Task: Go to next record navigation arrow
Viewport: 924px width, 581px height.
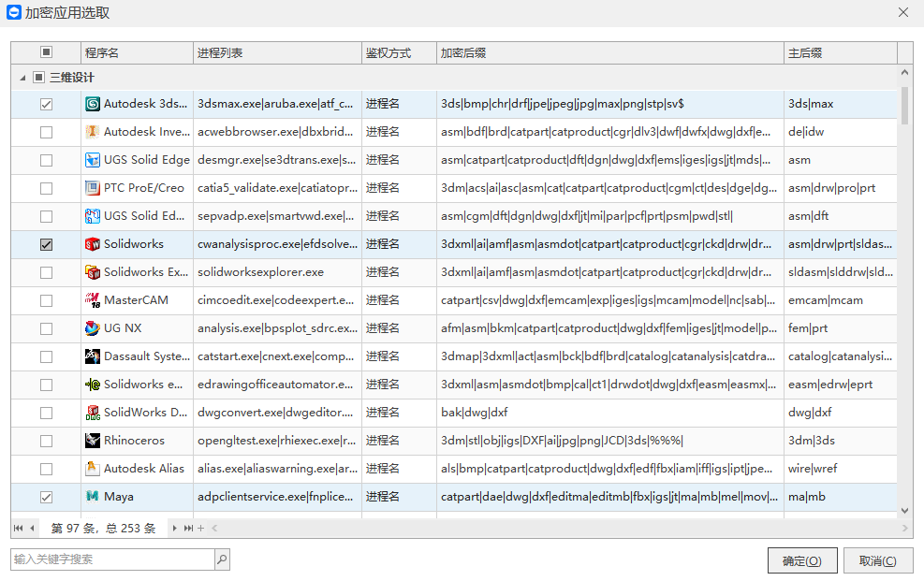Action: pyautogui.click(x=174, y=528)
